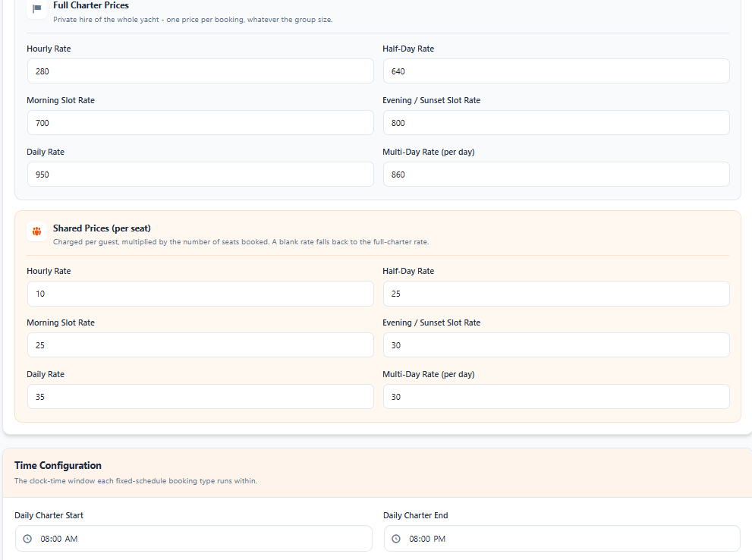Click the "Shared Prices (per seat)" heading
Viewport: 752px width, 560px height.
pos(102,228)
